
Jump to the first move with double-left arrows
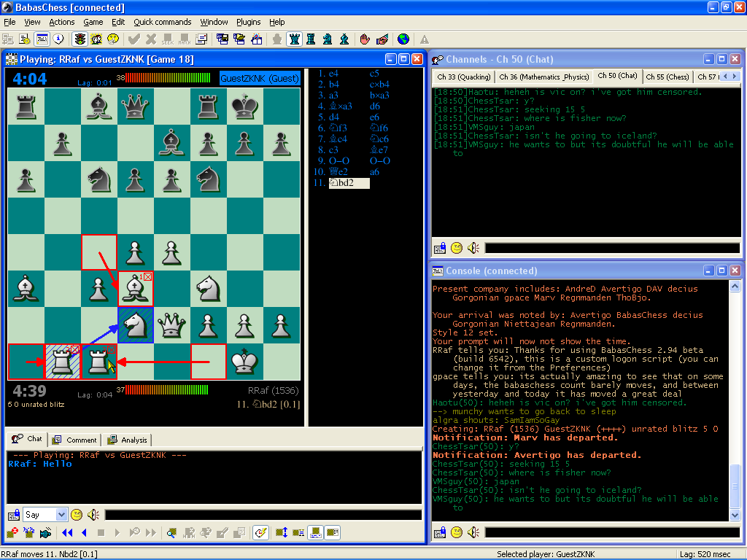[67, 532]
